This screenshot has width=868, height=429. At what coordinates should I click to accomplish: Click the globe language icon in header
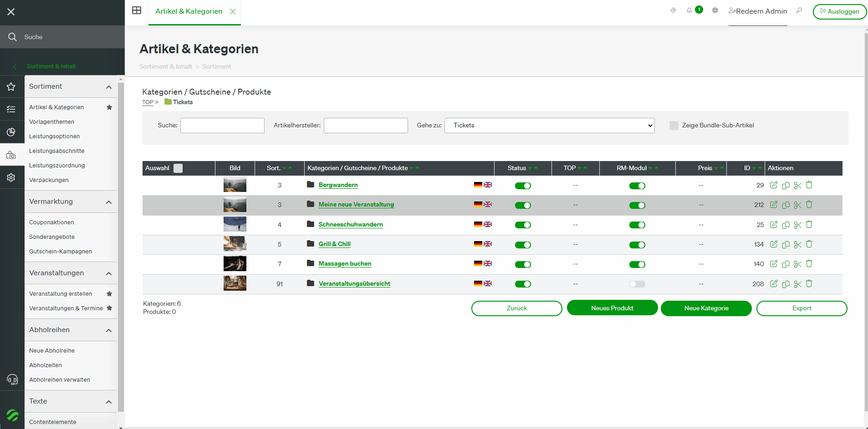point(715,10)
